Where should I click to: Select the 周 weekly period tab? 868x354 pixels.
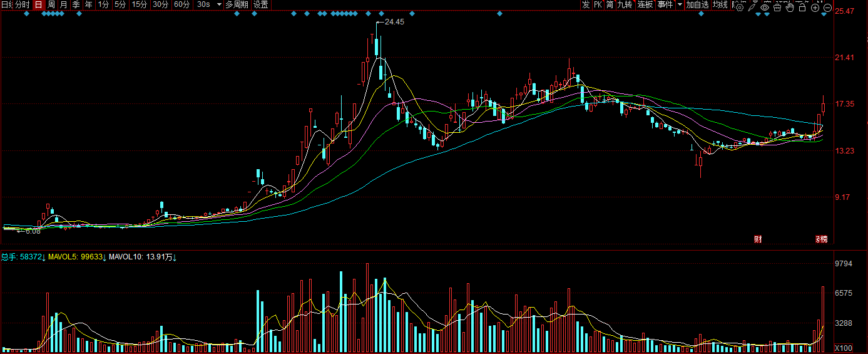tap(51, 4)
